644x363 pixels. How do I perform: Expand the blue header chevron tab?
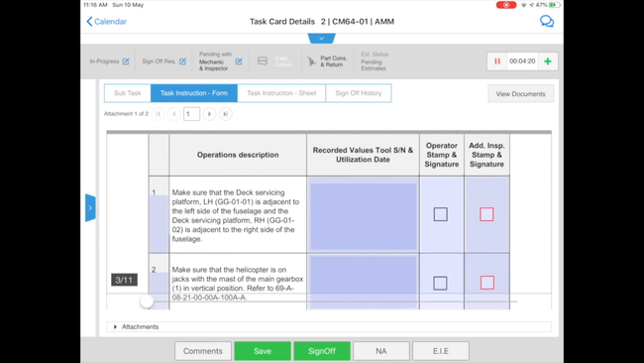click(322, 39)
